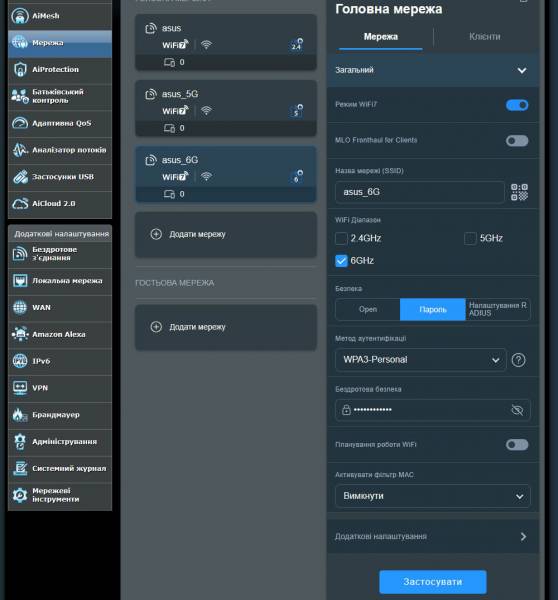Uncheck the 6GHz band checkbox
558x600 pixels.
tap(341, 261)
